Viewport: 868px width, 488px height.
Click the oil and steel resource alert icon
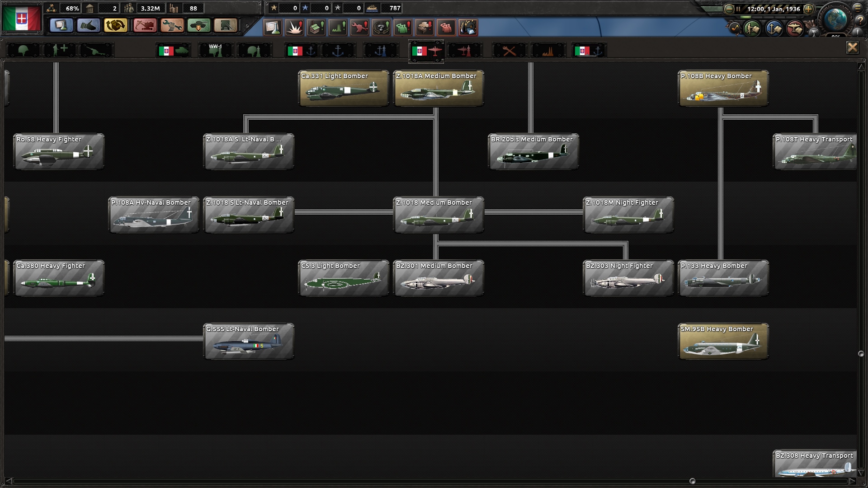468,28
